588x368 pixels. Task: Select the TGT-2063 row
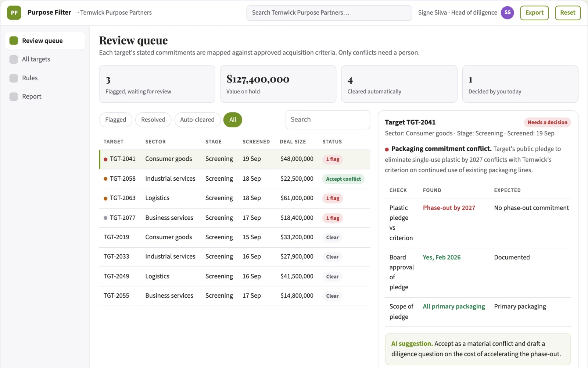[x=235, y=198]
